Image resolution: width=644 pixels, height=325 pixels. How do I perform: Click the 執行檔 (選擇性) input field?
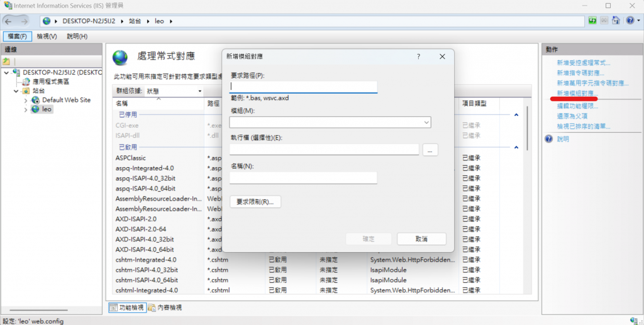coord(324,150)
